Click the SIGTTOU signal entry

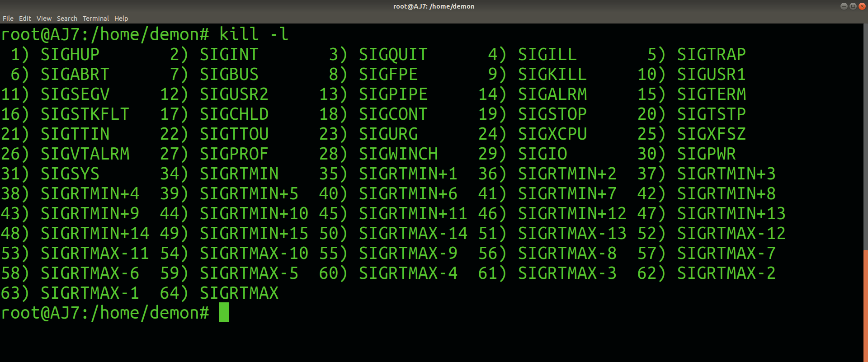(234, 134)
